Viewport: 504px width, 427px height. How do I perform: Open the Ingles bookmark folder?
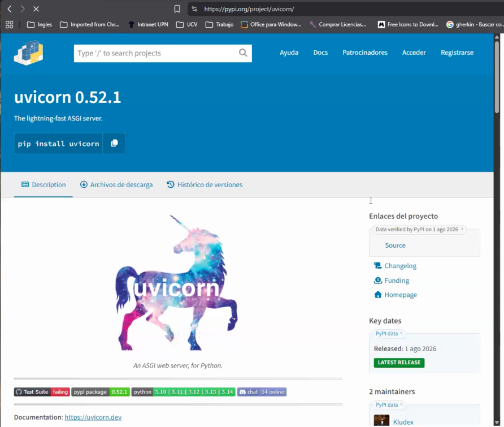(40, 24)
